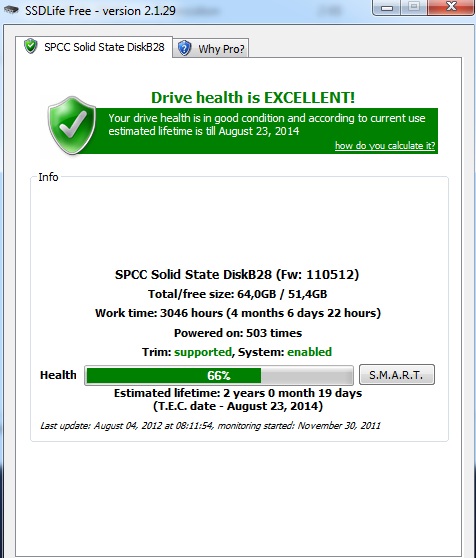
Task: Open the S.M.A.R.T. details button
Action: coord(397,374)
